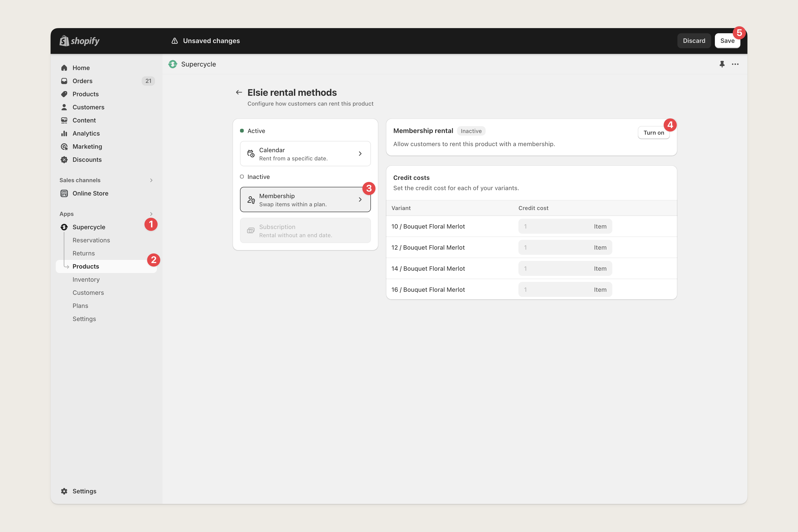Pin the Supercycle app
This screenshot has height=532, width=798.
(x=722, y=64)
